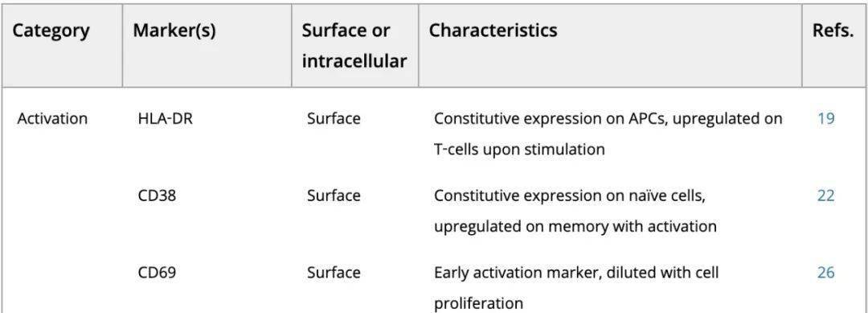Viewport: 868px width, 313px height.
Task: Select the CD38 marker cell
Action: point(157,196)
